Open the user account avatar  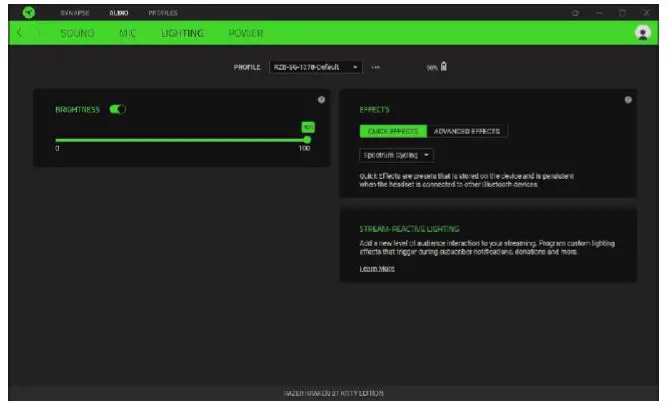point(642,33)
